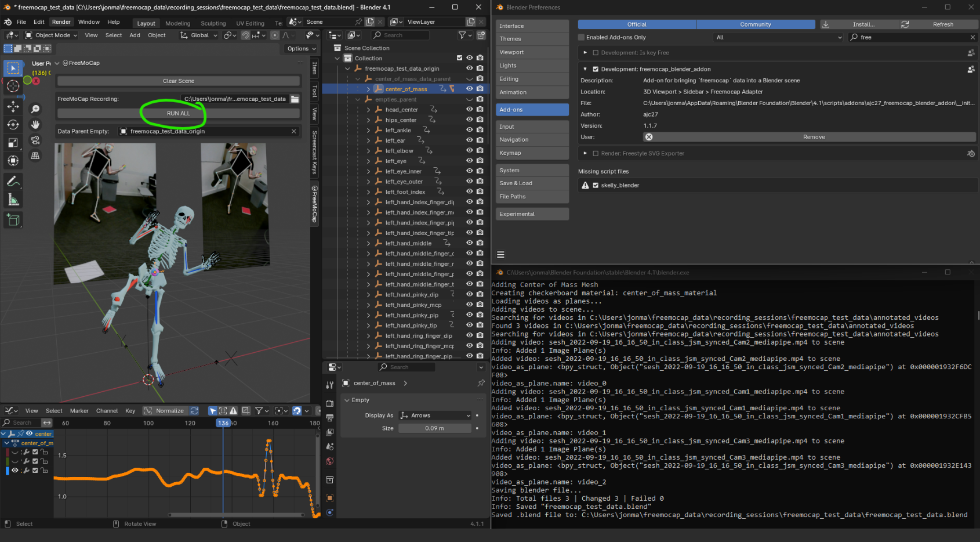980x542 pixels.
Task: Select the Move tool in the viewport toolbar
Action: pos(13,107)
